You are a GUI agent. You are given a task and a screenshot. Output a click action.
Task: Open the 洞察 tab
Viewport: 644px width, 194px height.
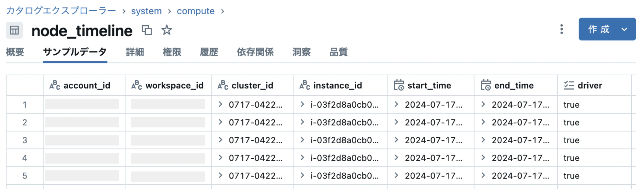[x=302, y=52]
